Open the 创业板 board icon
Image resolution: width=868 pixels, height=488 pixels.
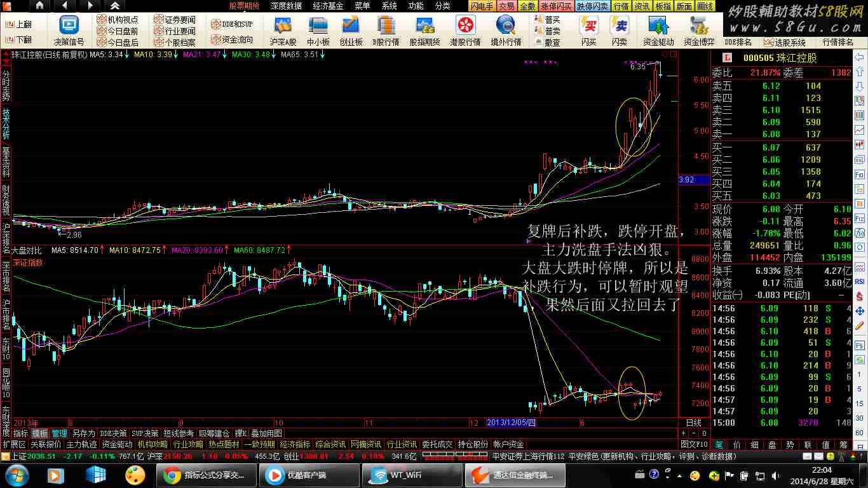tap(351, 25)
